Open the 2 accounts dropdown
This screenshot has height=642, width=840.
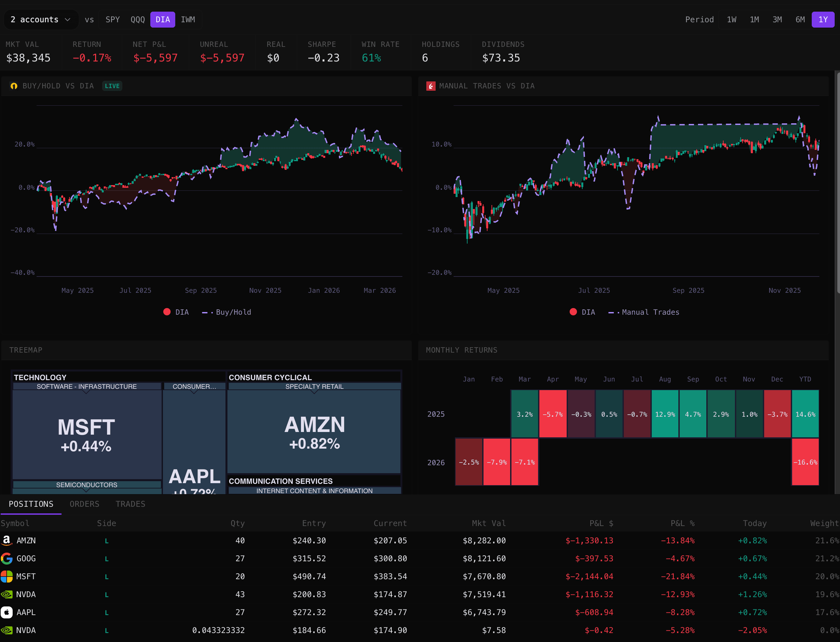point(41,19)
